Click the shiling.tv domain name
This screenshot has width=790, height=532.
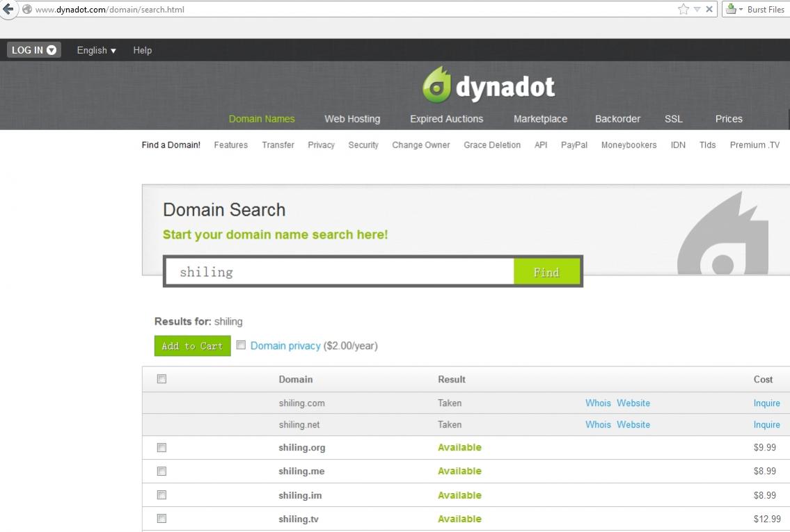coord(299,519)
